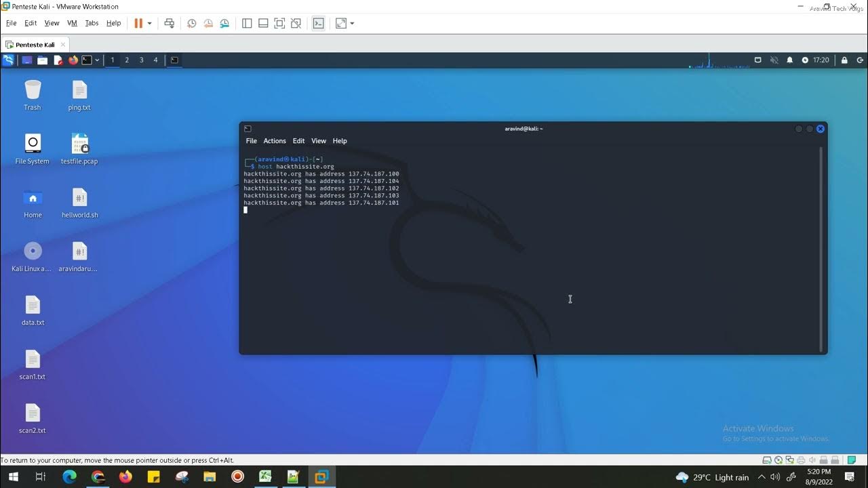Open Kali notifications bell icon

pos(789,60)
